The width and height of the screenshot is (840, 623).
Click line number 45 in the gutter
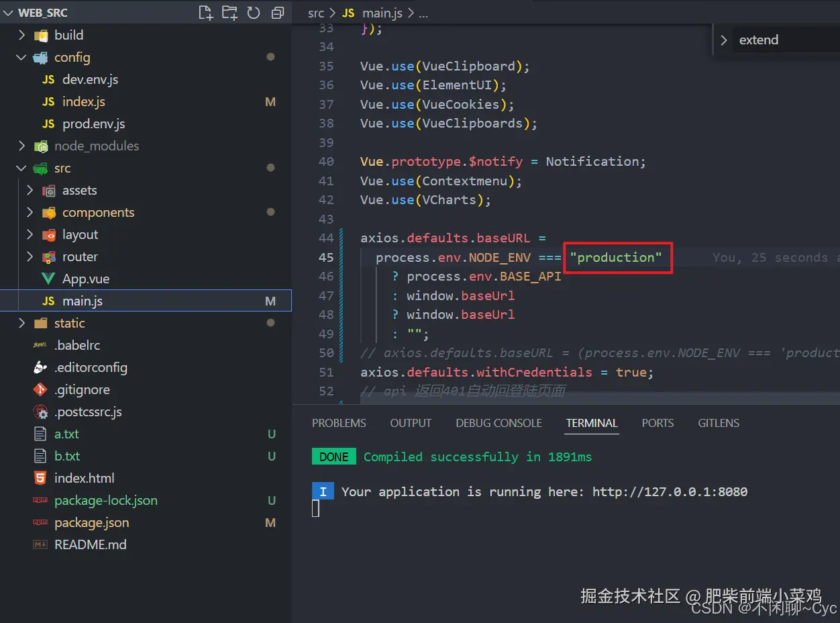click(x=326, y=257)
